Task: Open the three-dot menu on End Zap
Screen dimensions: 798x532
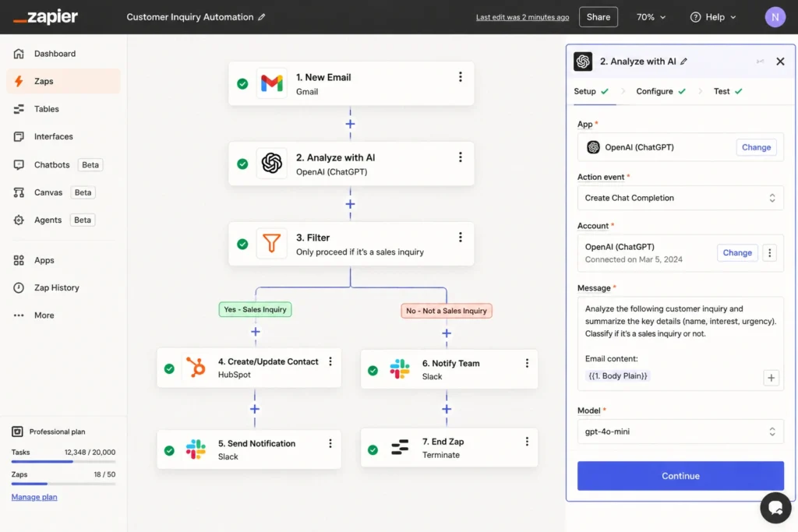Action: (527, 442)
